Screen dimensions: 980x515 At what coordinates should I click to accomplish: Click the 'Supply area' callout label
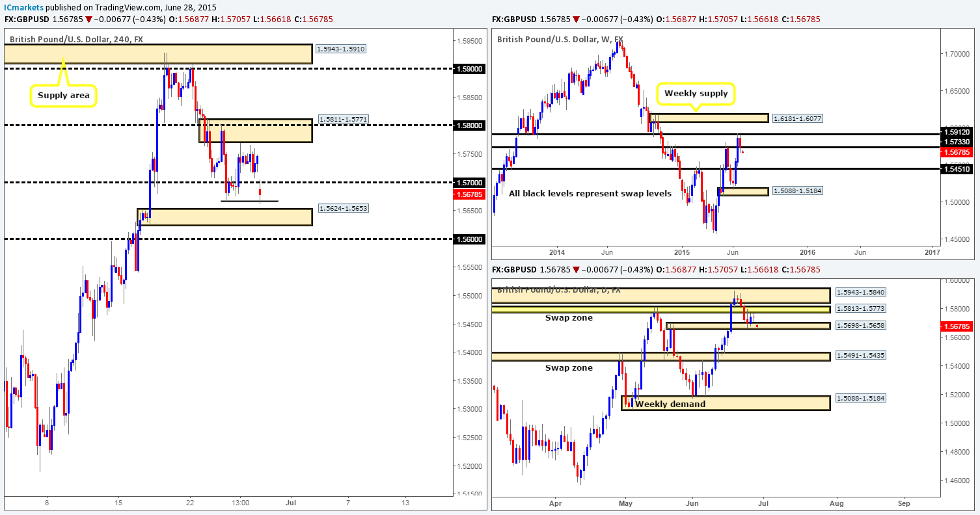(x=62, y=97)
